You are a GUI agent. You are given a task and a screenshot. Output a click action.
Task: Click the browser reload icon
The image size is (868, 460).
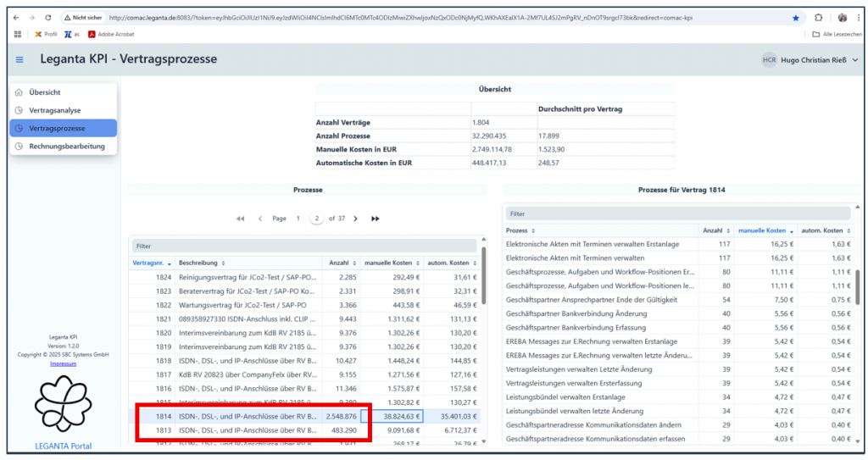(47, 17)
